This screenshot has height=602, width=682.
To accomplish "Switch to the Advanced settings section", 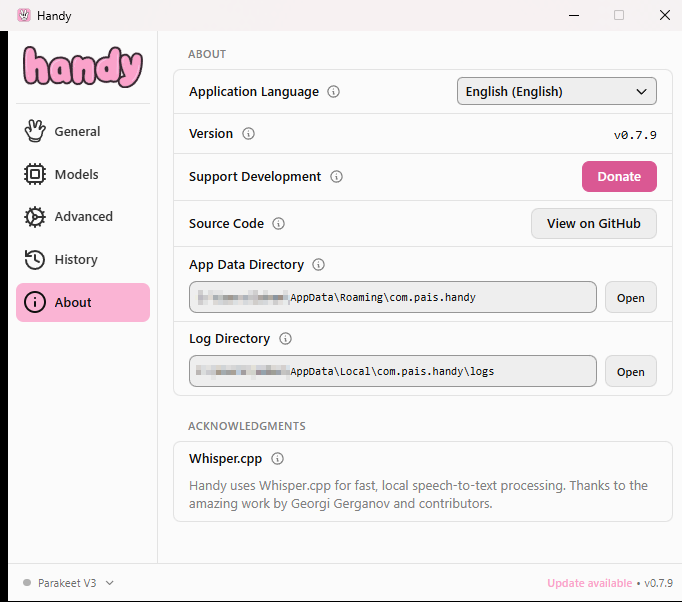I will [83, 217].
